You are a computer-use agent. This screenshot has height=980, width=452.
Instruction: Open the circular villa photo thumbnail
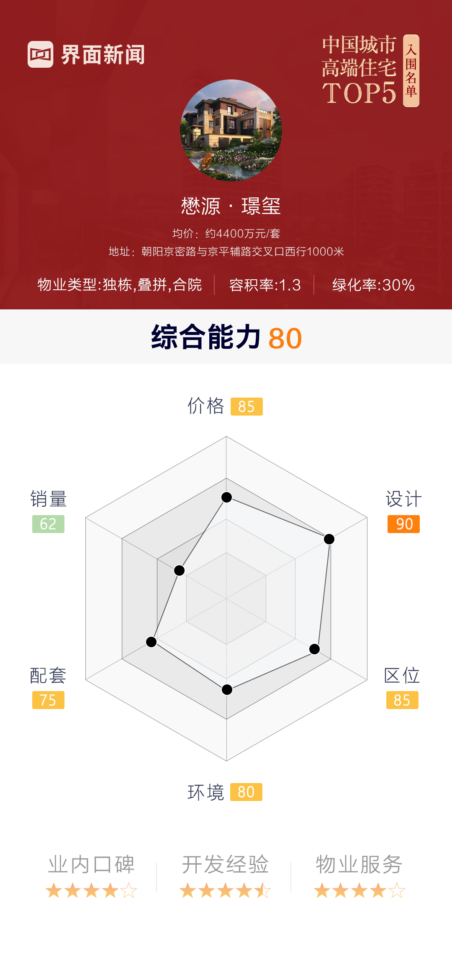(231, 130)
